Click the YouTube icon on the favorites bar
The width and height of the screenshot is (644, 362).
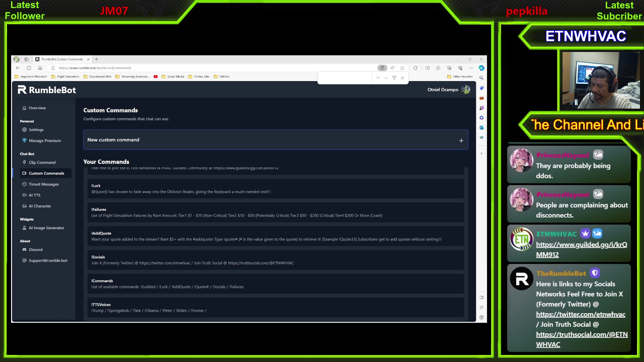pos(156,76)
